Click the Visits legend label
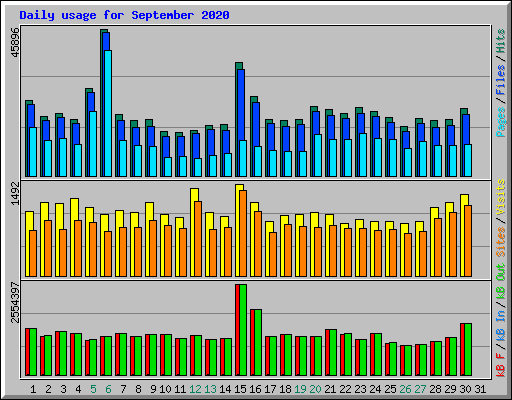This screenshot has width=512, height=400. [501, 197]
